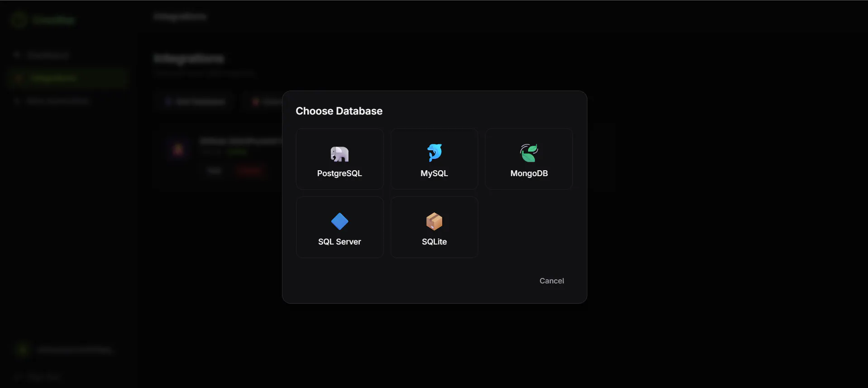Pick the MongoDB leaf database option
Screen dimensions: 868x388
coord(529,159)
